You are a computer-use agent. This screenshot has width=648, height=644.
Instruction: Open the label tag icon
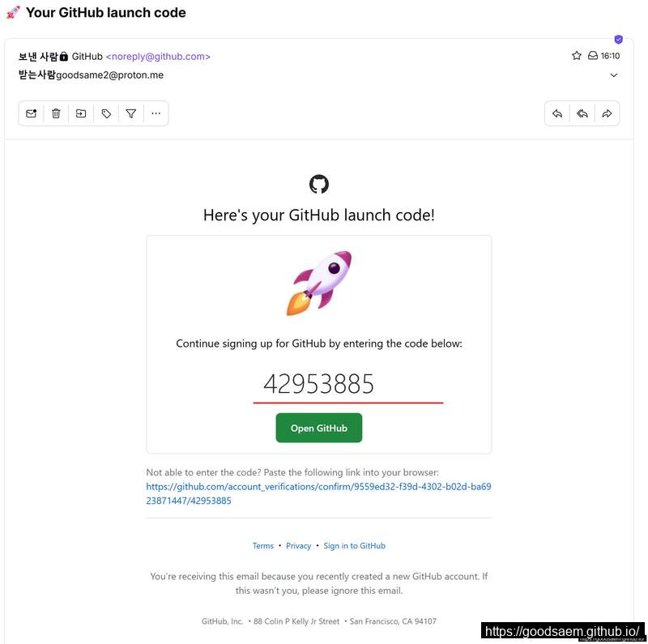(x=106, y=113)
